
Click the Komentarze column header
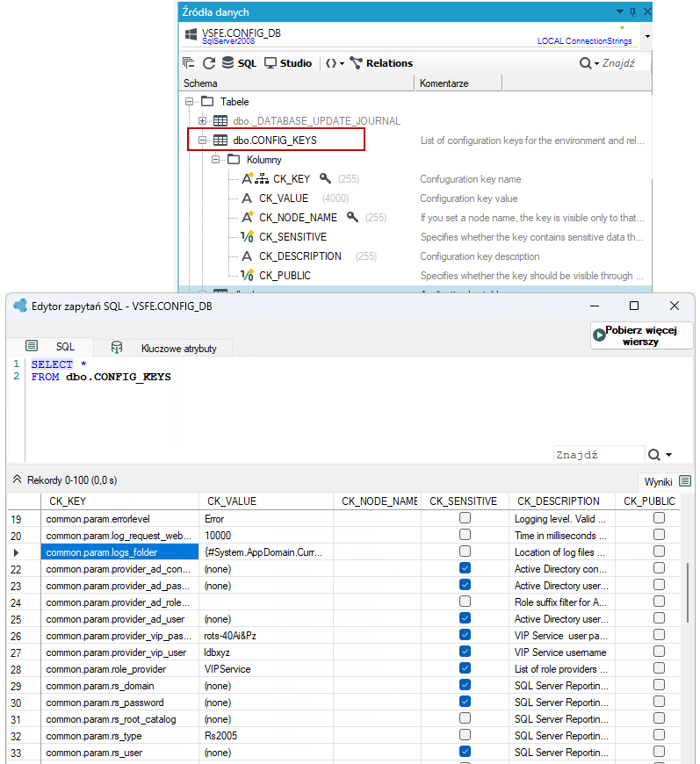click(458, 83)
